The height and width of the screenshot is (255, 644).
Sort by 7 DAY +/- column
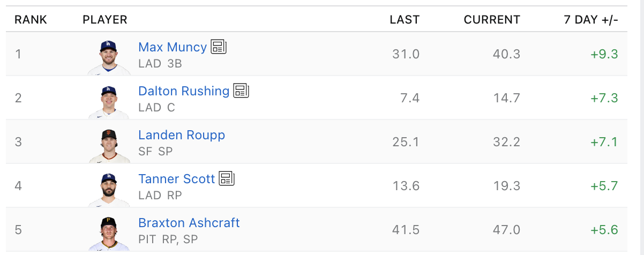[591, 20]
